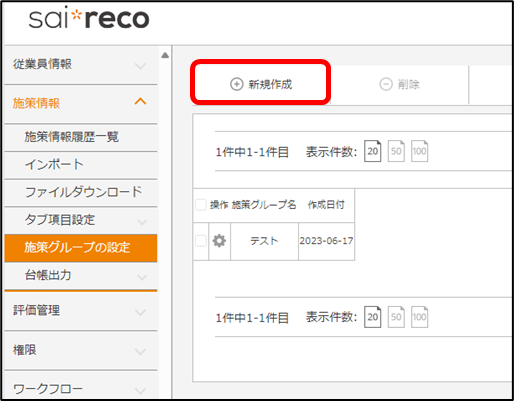The height and width of the screenshot is (401, 514).
Task: Set bottom display count to 50
Action: (396, 317)
